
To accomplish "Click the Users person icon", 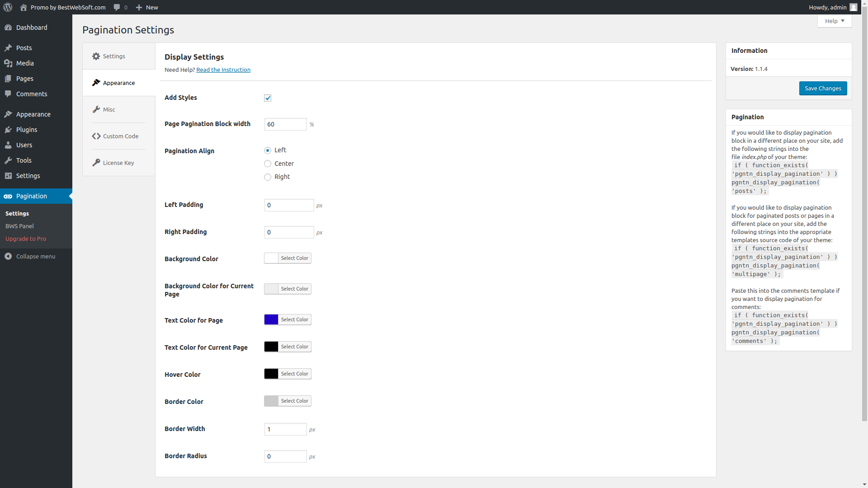I will [8, 145].
